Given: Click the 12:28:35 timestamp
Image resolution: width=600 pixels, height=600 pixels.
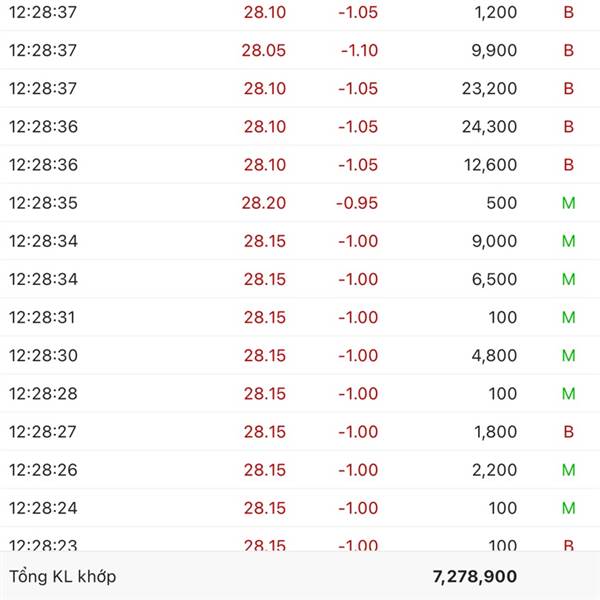Looking at the screenshot, I should 43,203.
